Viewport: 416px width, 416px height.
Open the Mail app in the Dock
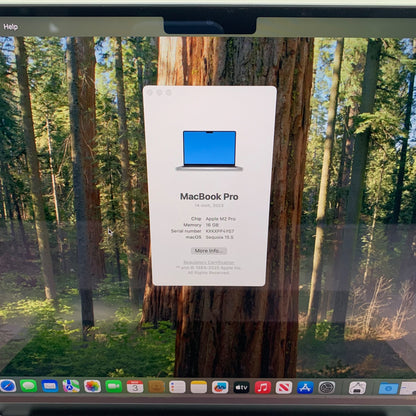point(50,386)
